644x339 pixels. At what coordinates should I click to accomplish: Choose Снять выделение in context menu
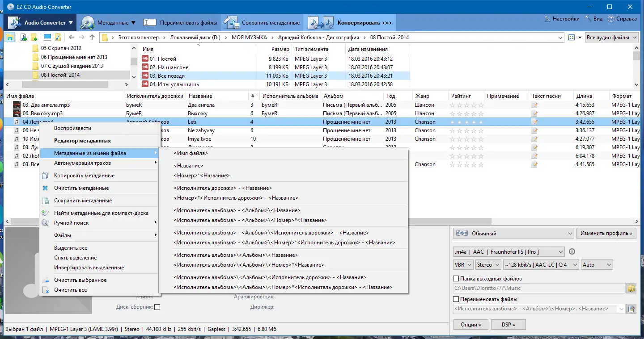click(100, 258)
